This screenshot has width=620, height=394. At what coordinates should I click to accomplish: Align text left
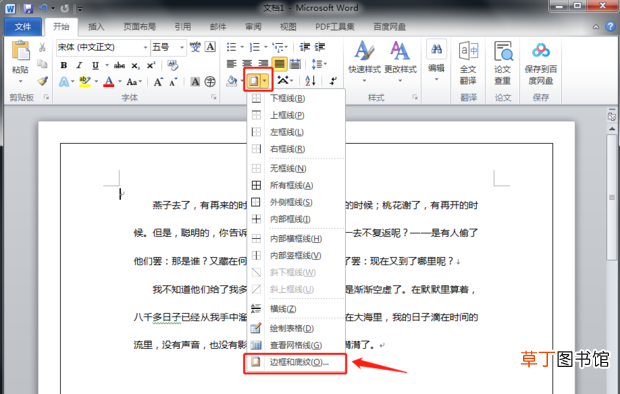coord(232,64)
